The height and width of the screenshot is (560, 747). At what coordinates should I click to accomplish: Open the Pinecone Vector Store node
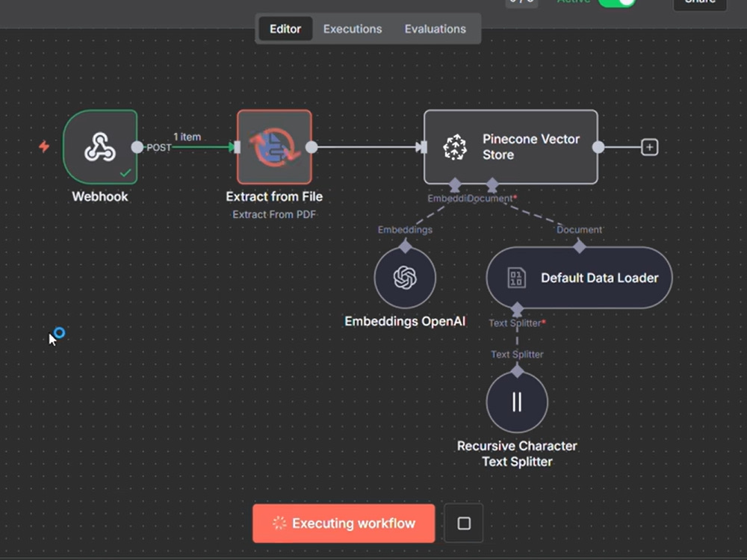click(x=511, y=146)
